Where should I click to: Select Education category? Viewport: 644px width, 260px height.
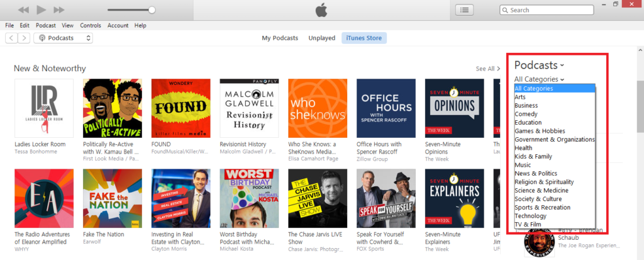coord(555,123)
